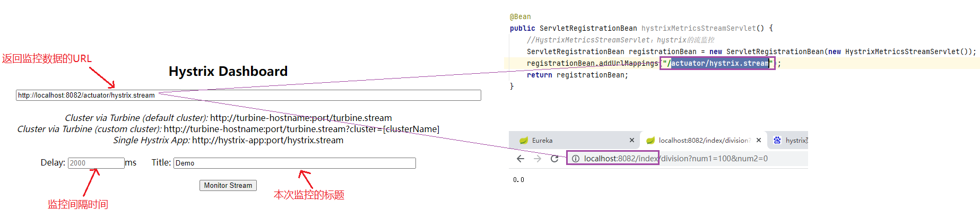Close the Eureka browser tab
Image resolution: width=980 pixels, height=217 pixels.
(x=631, y=141)
